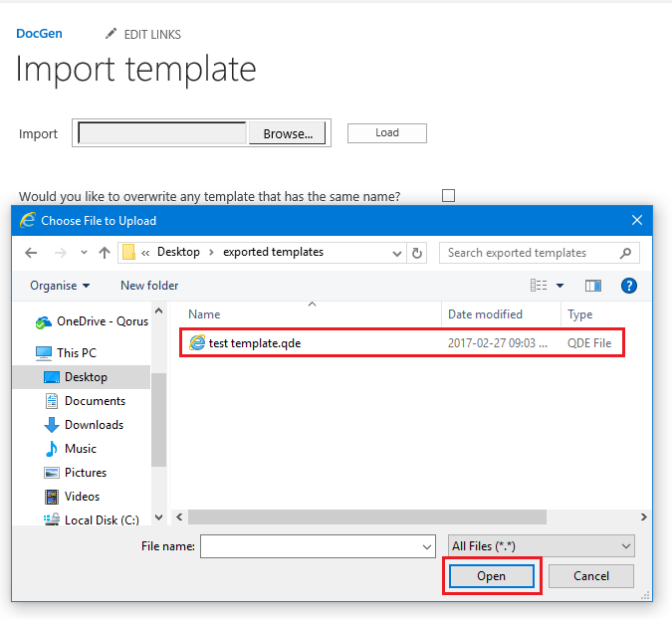Click Desktop in the address breadcrumb
The width and height of the screenshot is (672, 619).
178,252
